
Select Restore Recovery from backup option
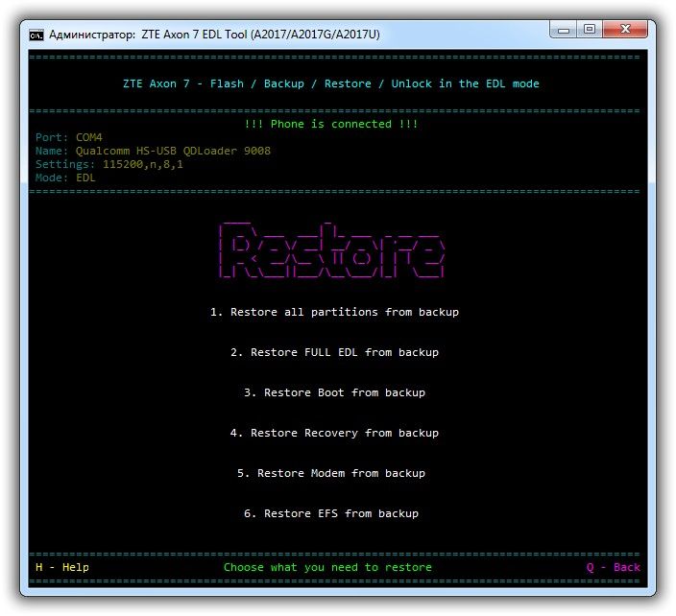click(x=334, y=433)
